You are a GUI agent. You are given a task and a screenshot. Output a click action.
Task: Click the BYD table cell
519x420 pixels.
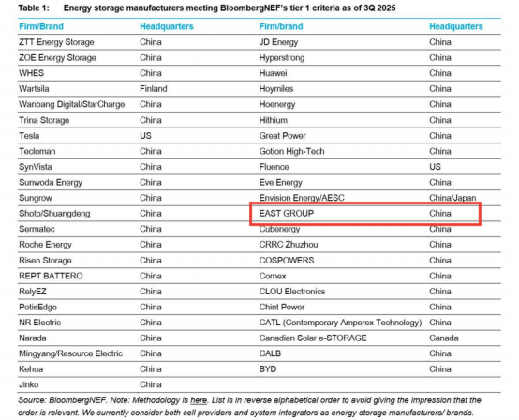coord(268,369)
